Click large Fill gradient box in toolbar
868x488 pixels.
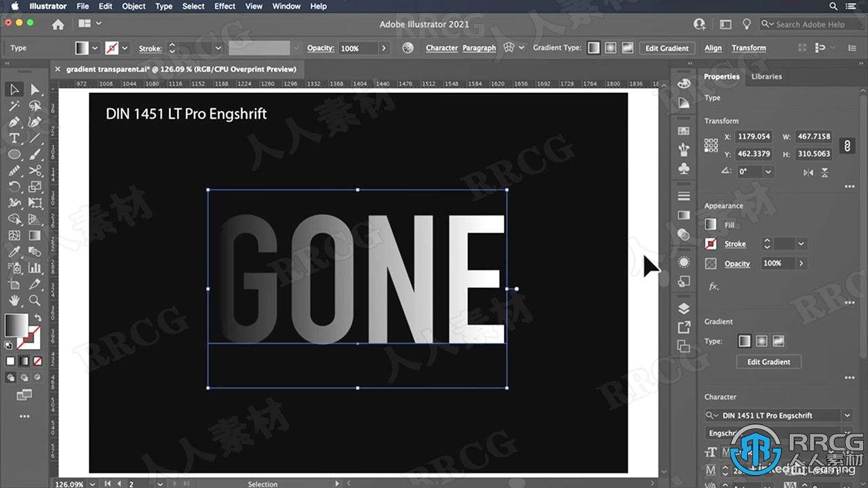point(16,325)
